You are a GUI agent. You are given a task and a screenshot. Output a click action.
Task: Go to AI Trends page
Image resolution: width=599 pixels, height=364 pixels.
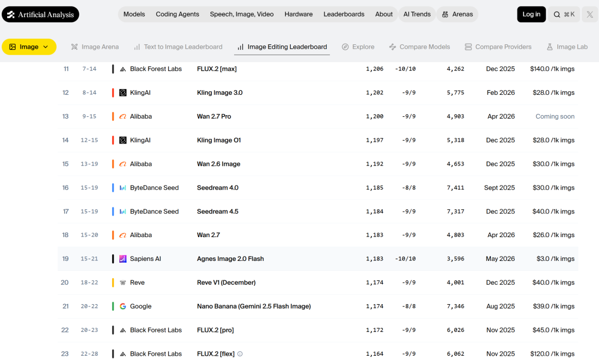(417, 14)
